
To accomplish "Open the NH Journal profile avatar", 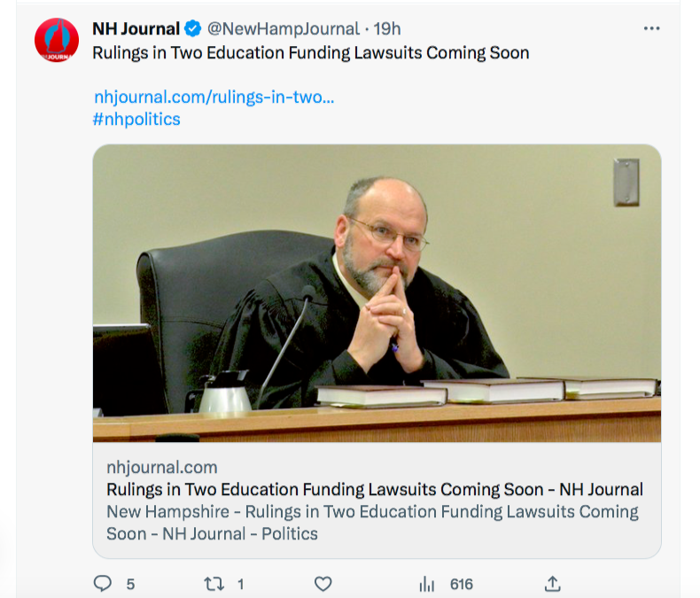I will 57,40.
